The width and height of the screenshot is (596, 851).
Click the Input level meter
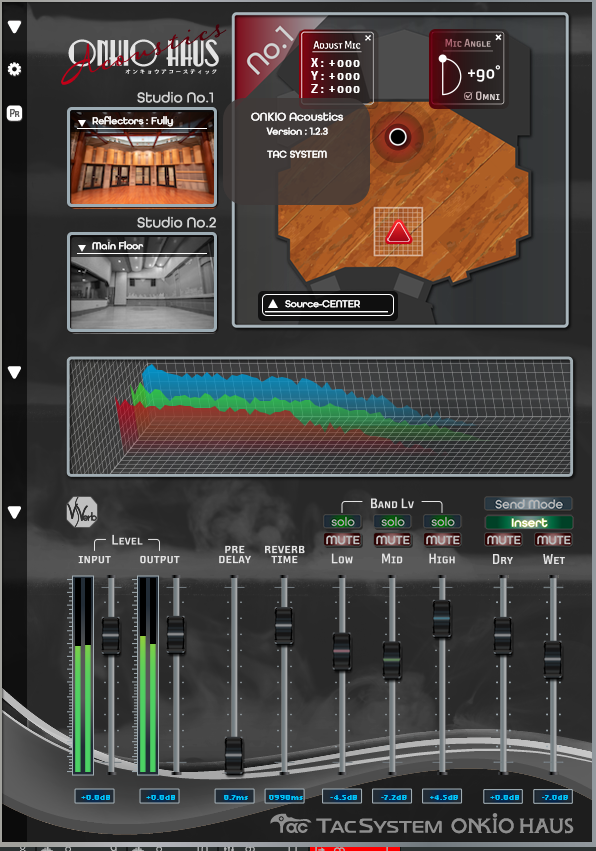coord(83,675)
